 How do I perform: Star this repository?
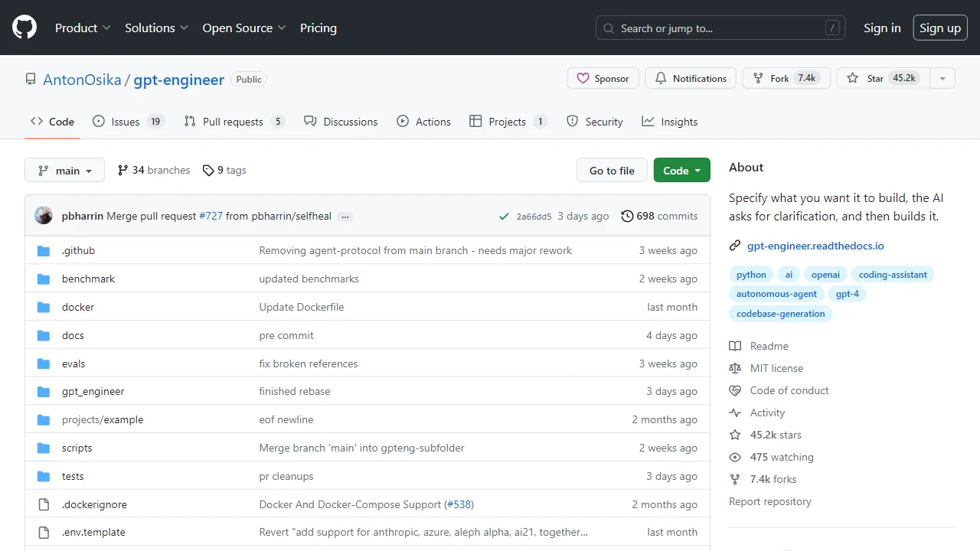point(883,78)
